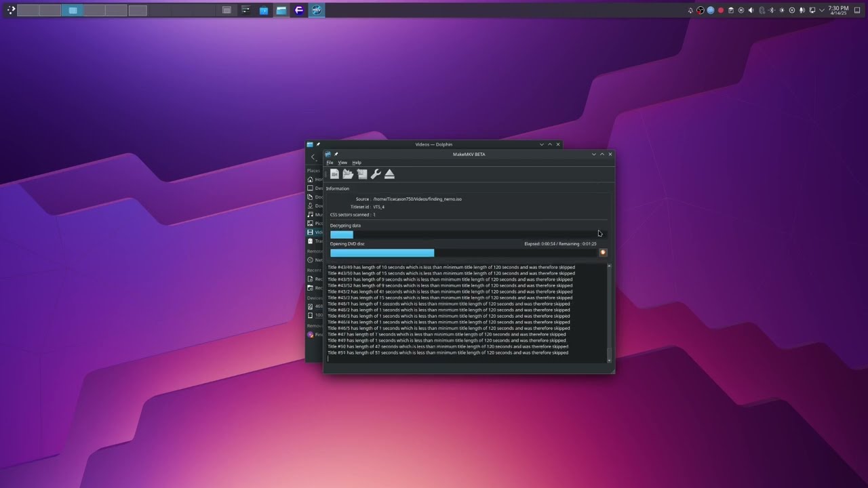This screenshot has width=868, height=488.
Task: Click the red recording tray icon
Action: 721,10
